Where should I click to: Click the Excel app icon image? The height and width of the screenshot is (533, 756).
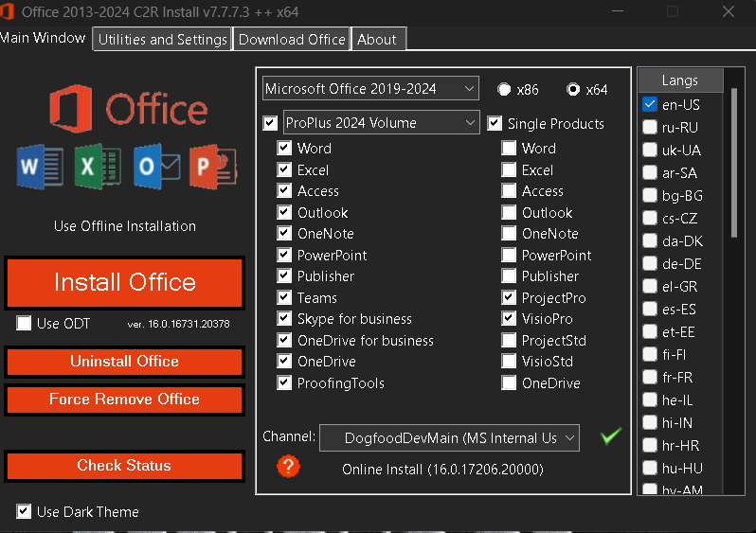pos(98,167)
